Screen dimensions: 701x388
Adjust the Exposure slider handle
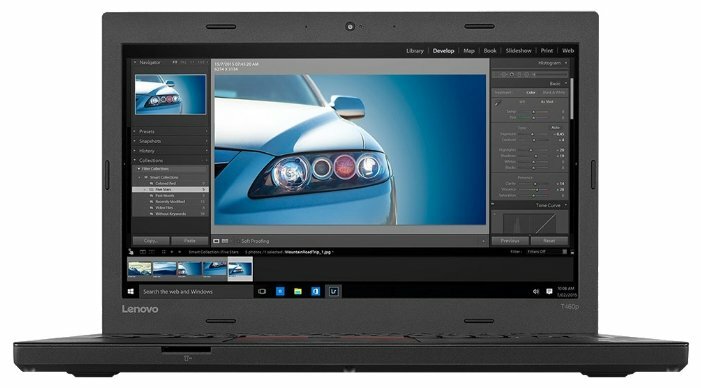click(x=532, y=134)
